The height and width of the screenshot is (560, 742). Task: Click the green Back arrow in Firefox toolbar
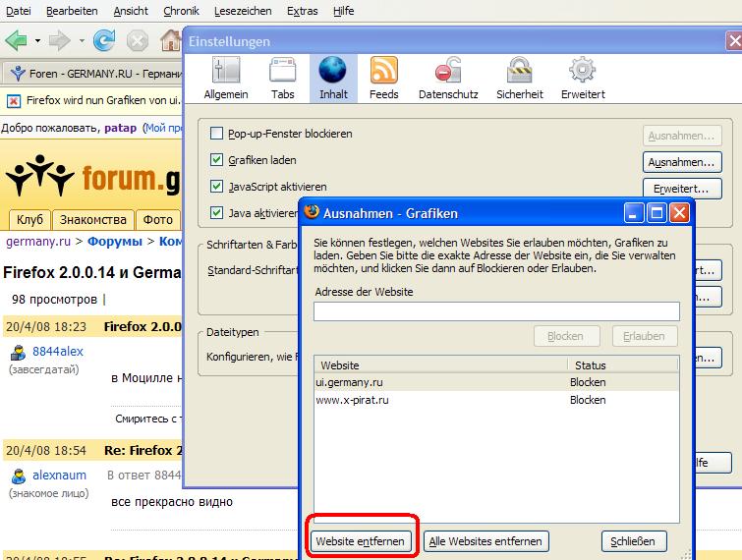click(x=17, y=40)
